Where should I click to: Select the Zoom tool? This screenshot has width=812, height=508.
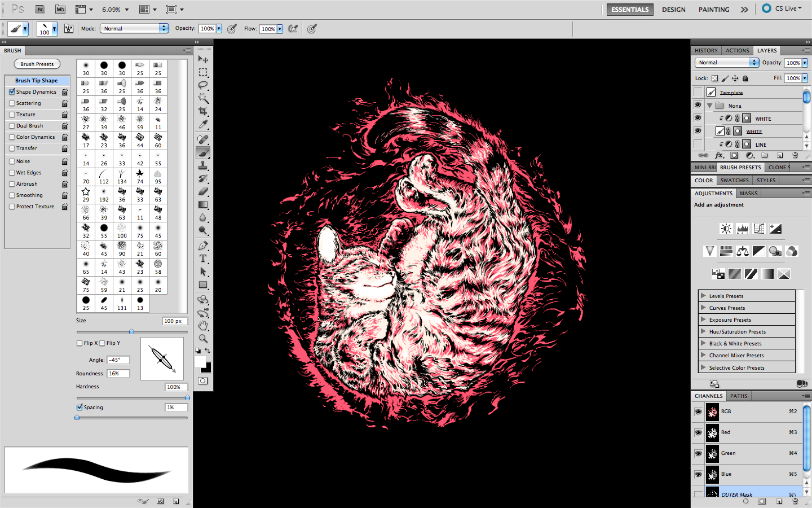pos(203,339)
